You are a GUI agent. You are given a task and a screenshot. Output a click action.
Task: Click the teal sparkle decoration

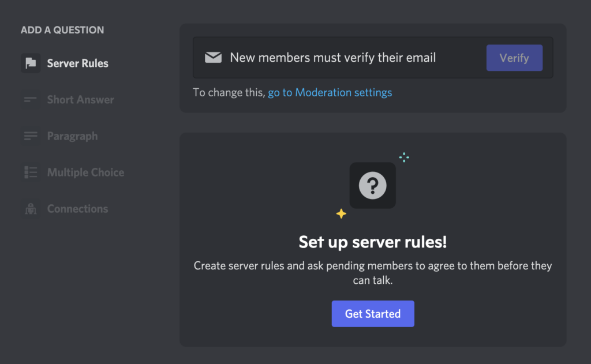pyautogui.click(x=403, y=156)
